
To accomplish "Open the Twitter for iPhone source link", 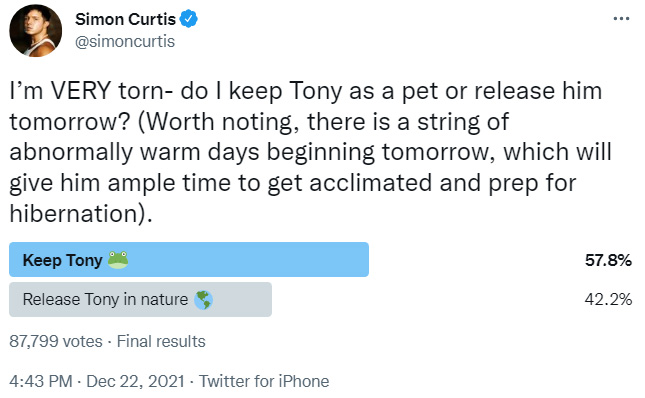I will pyautogui.click(x=264, y=381).
